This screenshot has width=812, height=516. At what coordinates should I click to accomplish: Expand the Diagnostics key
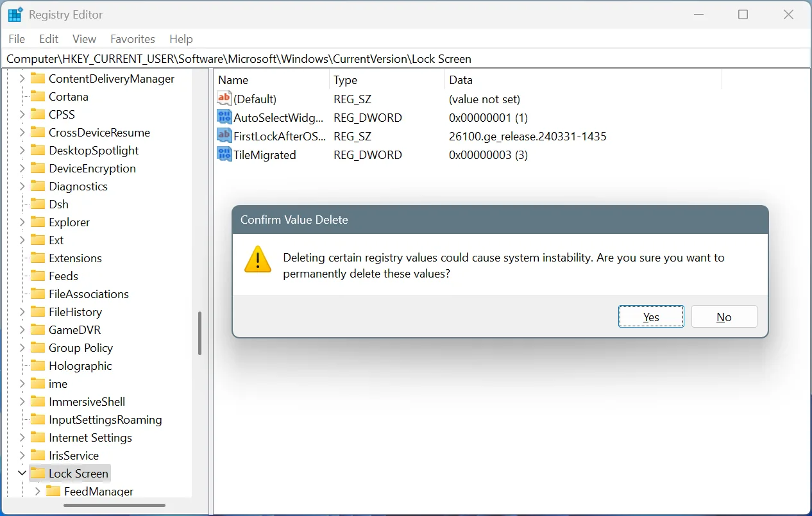point(22,186)
